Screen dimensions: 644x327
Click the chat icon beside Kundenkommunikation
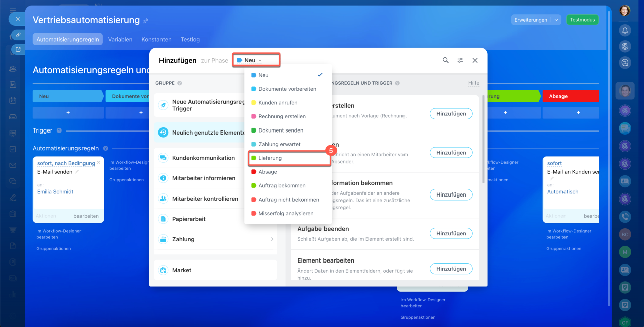tap(163, 158)
